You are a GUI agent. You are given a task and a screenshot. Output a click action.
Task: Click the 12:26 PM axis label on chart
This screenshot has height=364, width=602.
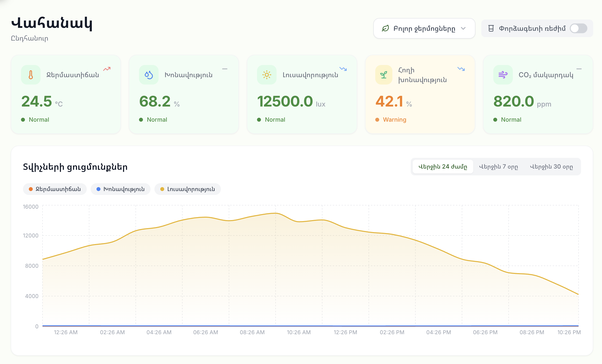click(345, 332)
